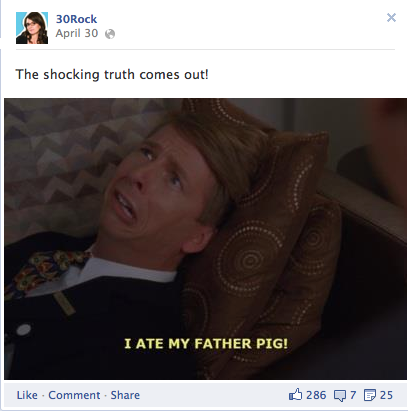Like the 30Rock post
Viewport: 408px width, 411px height.
tap(27, 395)
